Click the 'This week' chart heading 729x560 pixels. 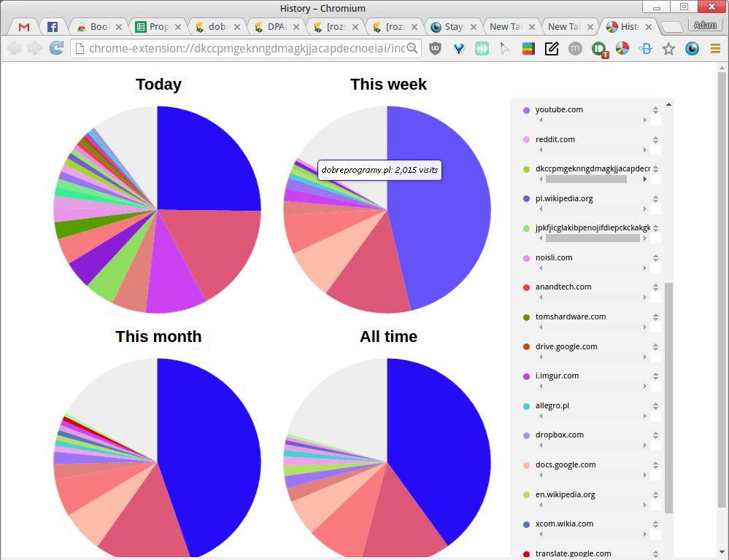tap(388, 85)
